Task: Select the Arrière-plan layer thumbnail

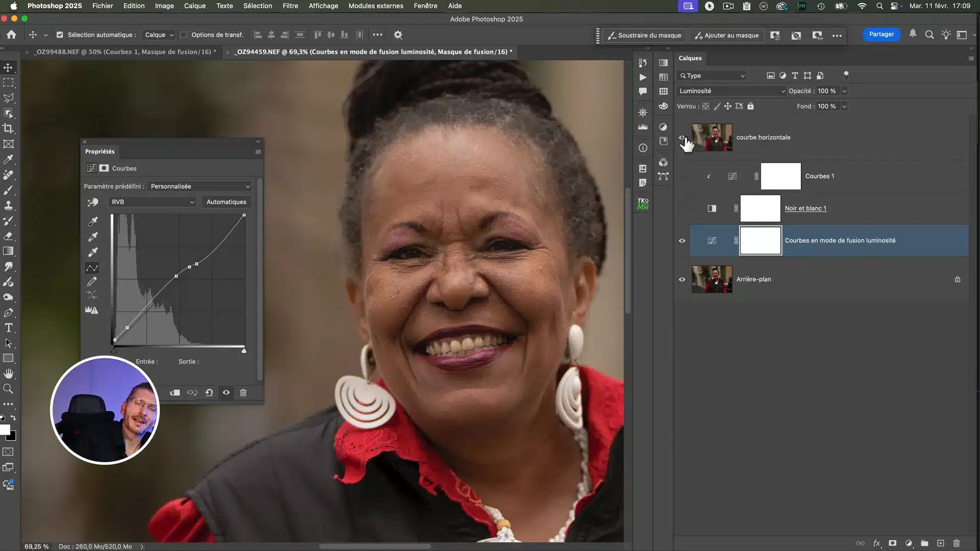Action: click(x=712, y=279)
